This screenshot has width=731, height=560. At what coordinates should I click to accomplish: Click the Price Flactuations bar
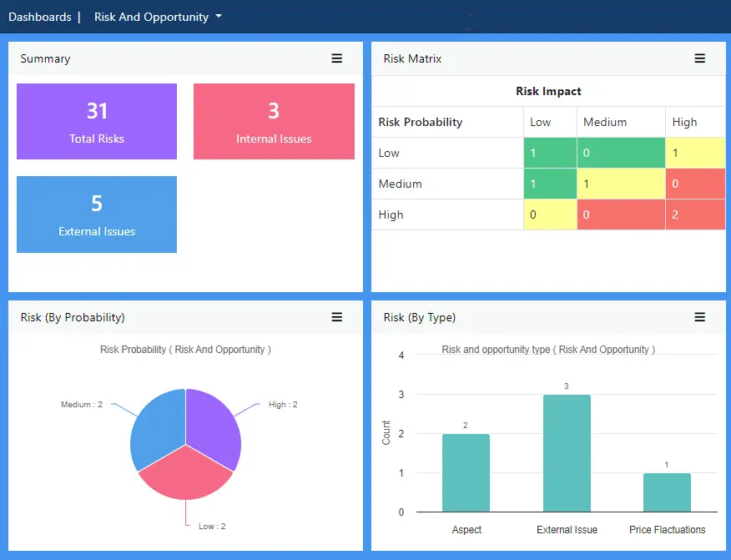[x=667, y=492]
